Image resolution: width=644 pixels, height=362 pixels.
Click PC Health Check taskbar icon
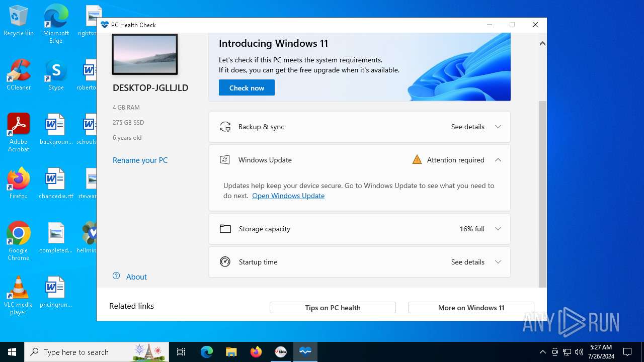click(305, 352)
